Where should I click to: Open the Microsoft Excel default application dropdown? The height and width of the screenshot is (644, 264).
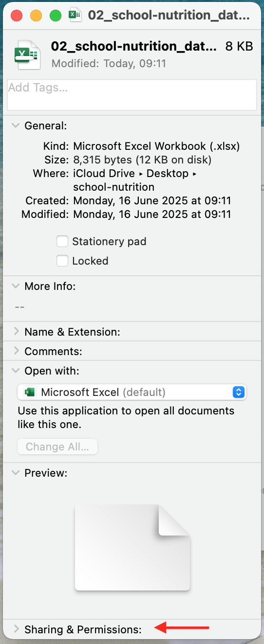tap(132, 392)
